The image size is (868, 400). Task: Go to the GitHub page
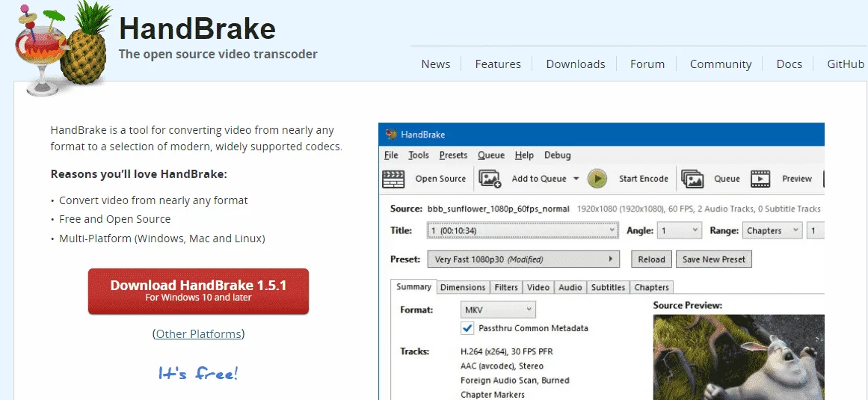pyautogui.click(x=846, y=64)
